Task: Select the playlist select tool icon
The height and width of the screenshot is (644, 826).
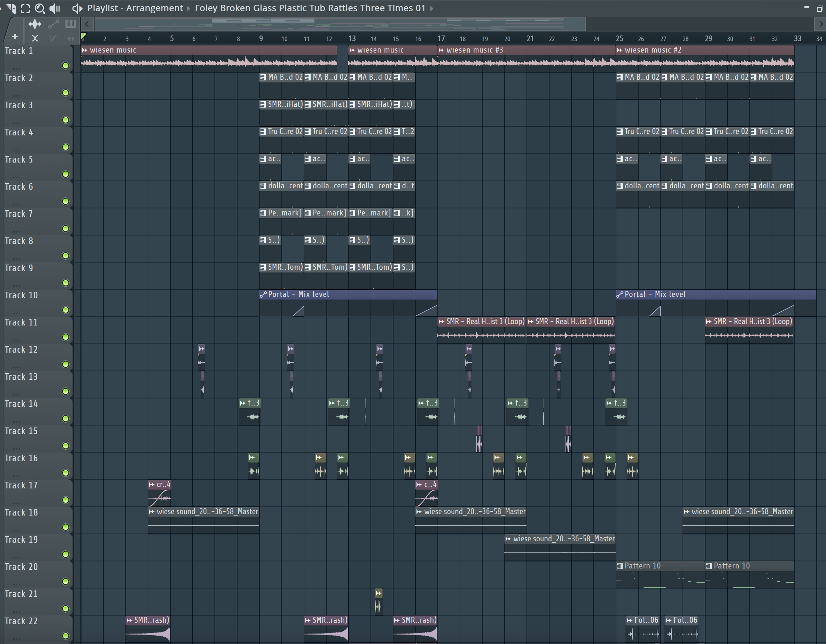Action: [x=25, y=8]
